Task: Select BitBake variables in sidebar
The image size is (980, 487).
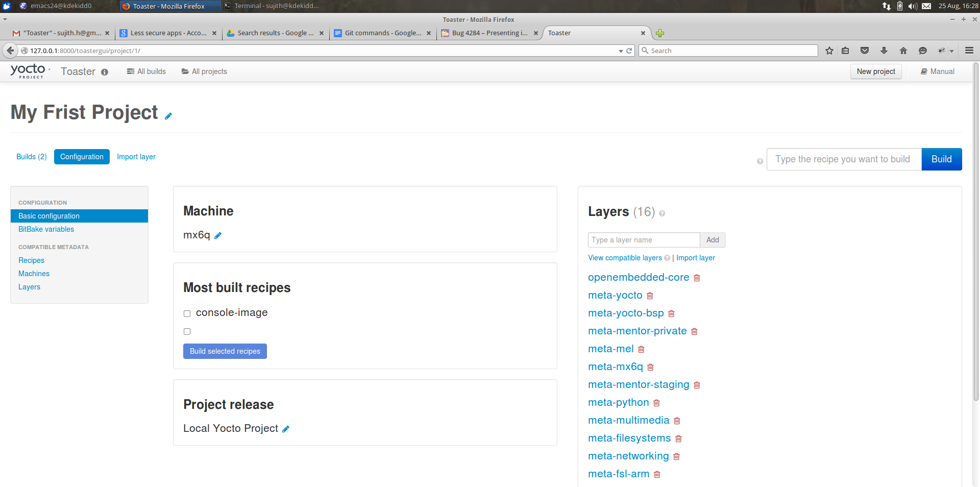Action: click(x=46, y=229)
